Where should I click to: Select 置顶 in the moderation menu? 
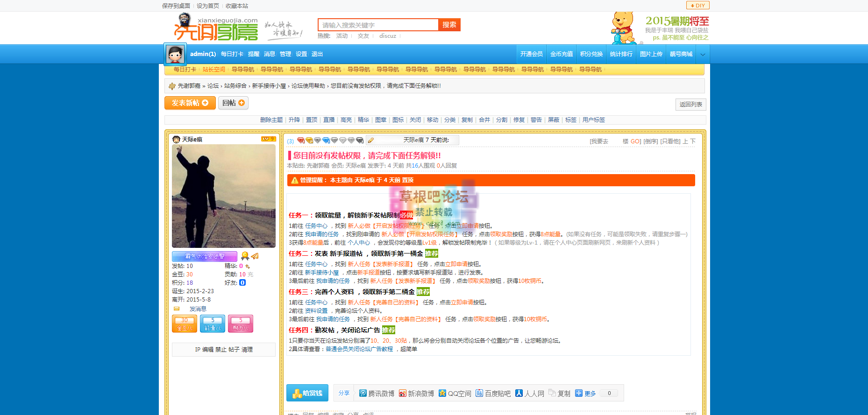point(312,120)
